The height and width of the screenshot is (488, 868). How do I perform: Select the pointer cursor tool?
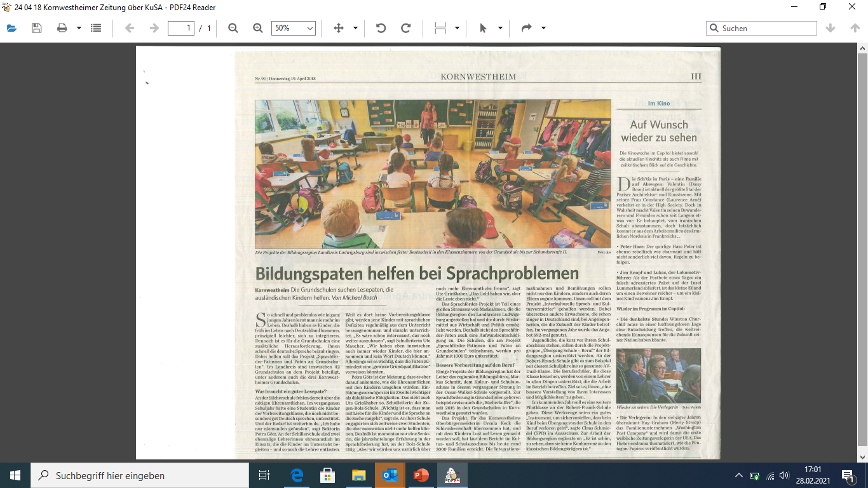click(483, 28)
